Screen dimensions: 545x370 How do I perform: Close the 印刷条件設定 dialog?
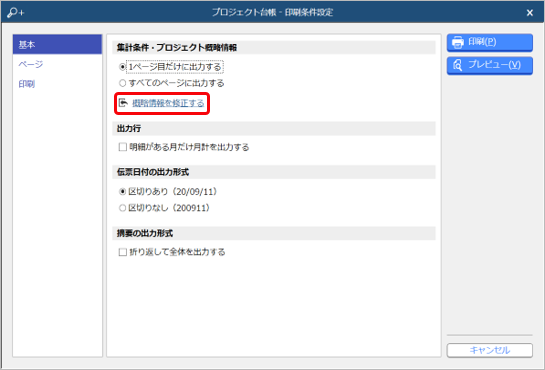(529, 13)
